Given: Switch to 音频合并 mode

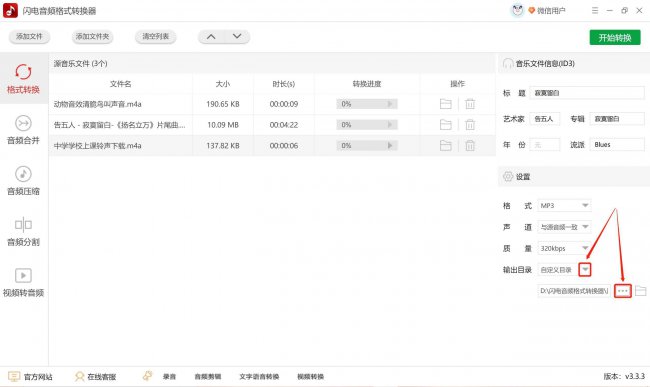Looking at the screenshot, I should point(23,130).
